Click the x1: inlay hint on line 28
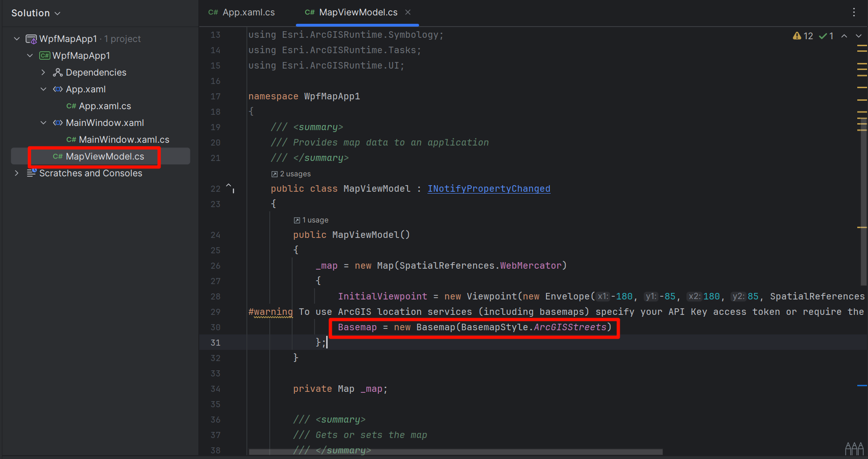 (x=603, y=296)
